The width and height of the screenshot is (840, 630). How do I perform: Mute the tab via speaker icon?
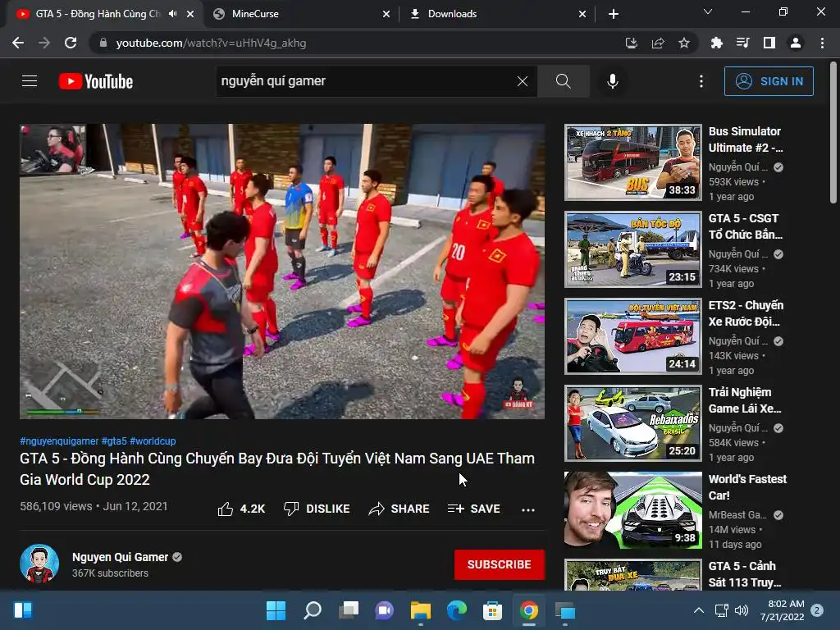point(172,14)
